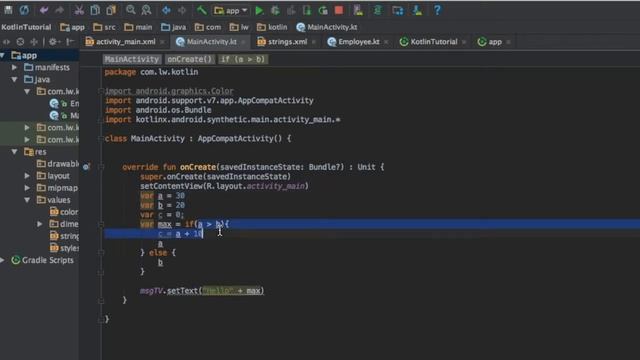Click the Save All floppy icon
Viewport: 640px width, 360px height.
[x=8, y=10]
